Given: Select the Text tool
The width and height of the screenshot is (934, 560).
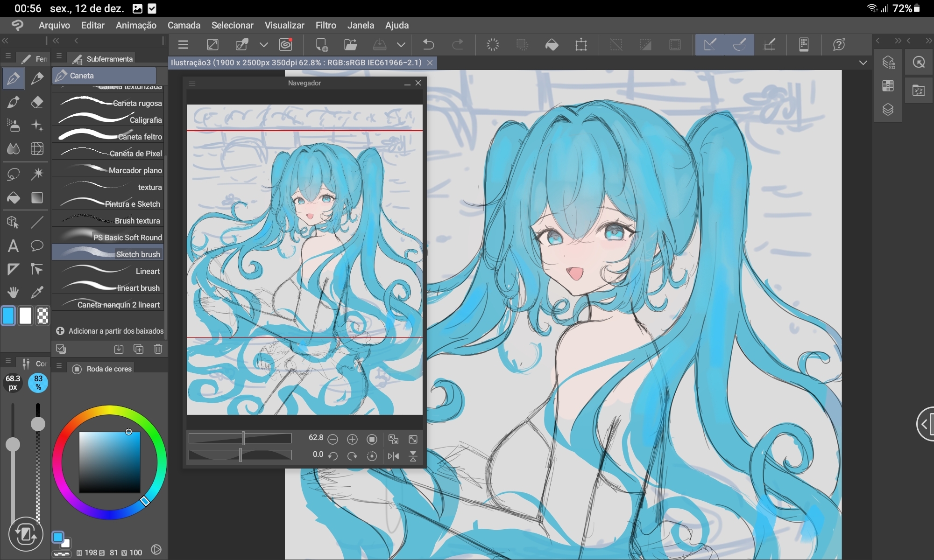Looking at the screenshot, I should coord(13,246).
